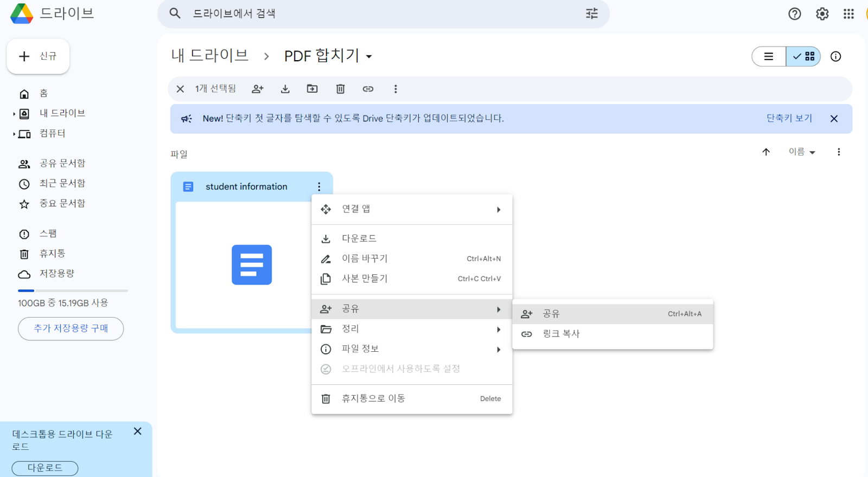Click the 단축키 보기 link

pyautogui.click(x=789, y=118)
